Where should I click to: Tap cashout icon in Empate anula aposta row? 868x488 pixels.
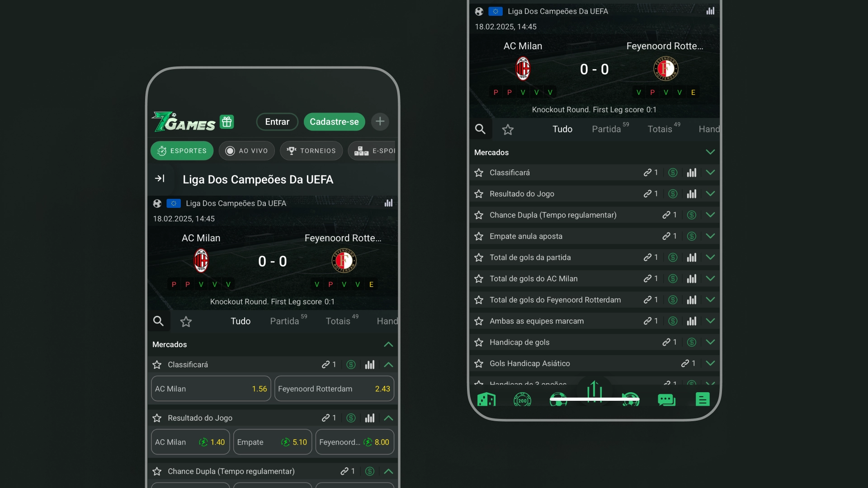coord(692,236)
